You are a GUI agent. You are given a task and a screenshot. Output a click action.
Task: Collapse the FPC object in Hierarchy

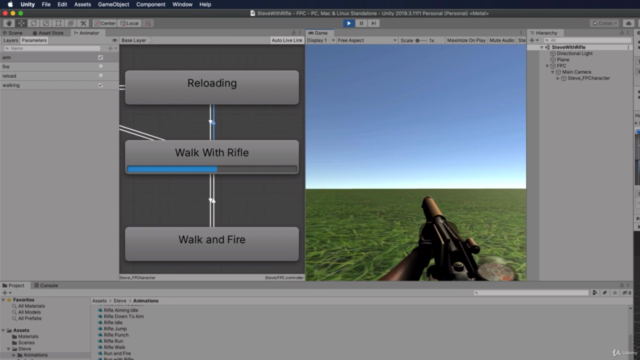click(x=547, y=66)
